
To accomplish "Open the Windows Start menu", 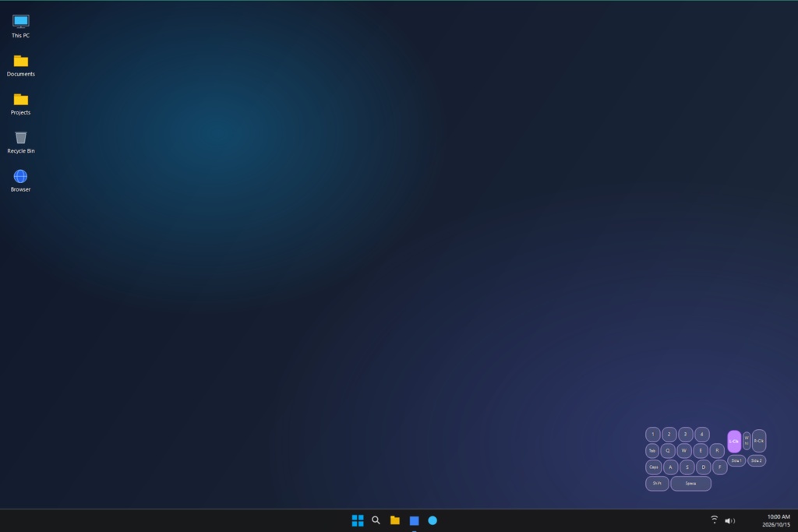I will [x=358, y=520].
